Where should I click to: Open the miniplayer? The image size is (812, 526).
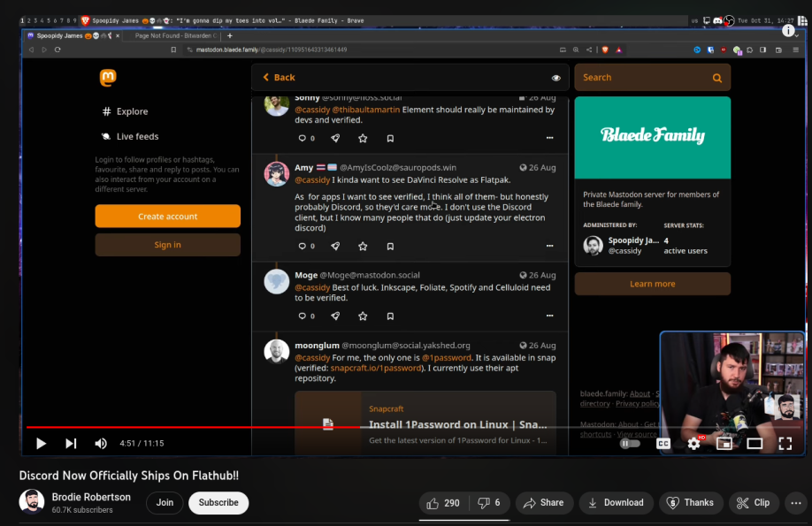pyautogui.click(x=724, y=444)
